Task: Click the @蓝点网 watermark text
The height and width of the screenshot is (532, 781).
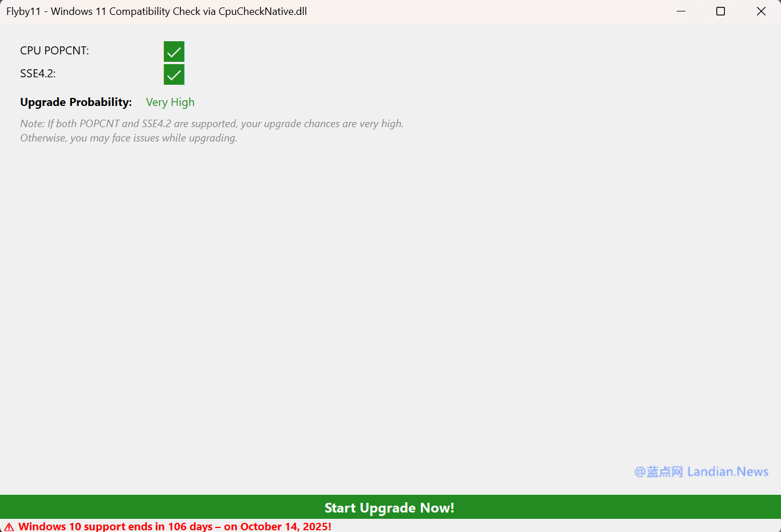Action: [x=658, y=472]
